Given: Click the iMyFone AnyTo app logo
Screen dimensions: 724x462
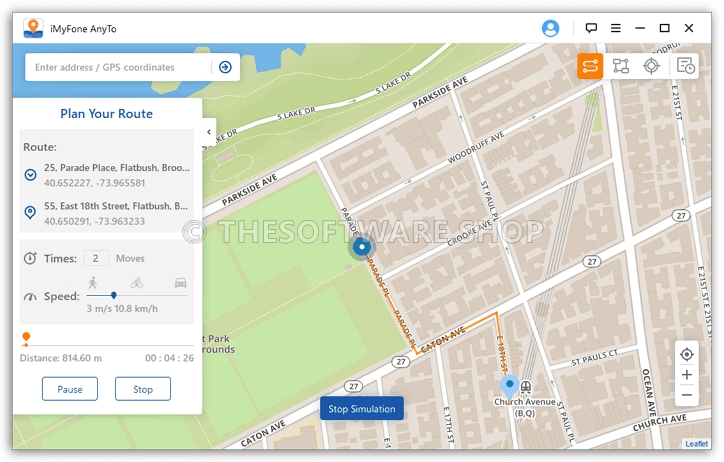Looking at the screenshot, I should click(x=33, y=28).
